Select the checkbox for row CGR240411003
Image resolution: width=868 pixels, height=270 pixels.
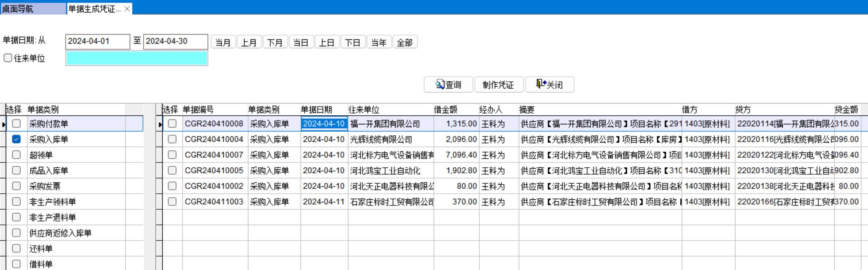172,202
